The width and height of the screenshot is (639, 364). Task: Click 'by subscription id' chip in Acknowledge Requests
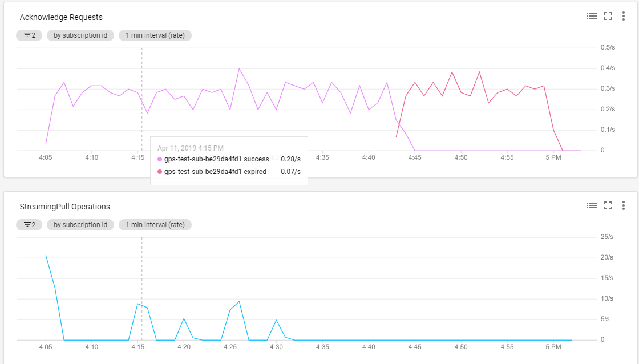tap(80, 35)
